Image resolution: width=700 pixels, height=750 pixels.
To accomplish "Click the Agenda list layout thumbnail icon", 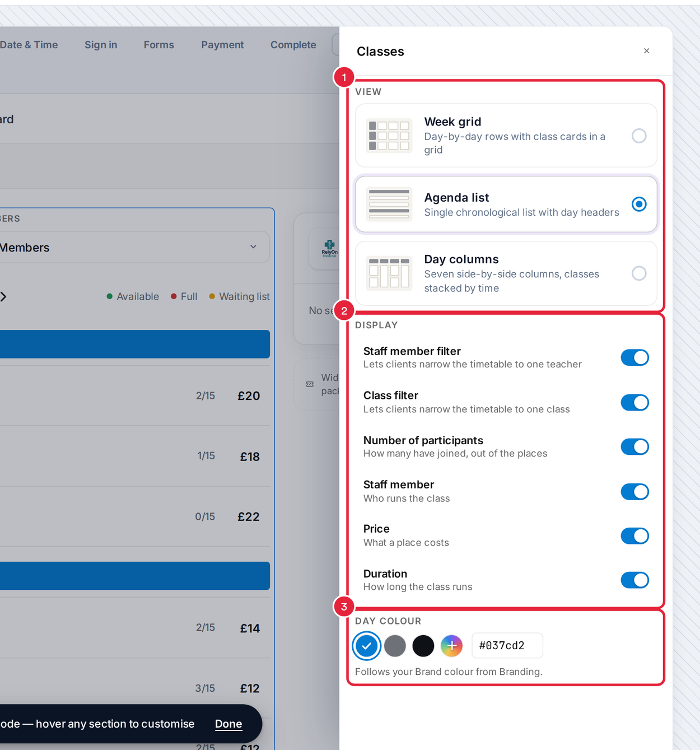I will pyautogui.click(x=389, y=204).
